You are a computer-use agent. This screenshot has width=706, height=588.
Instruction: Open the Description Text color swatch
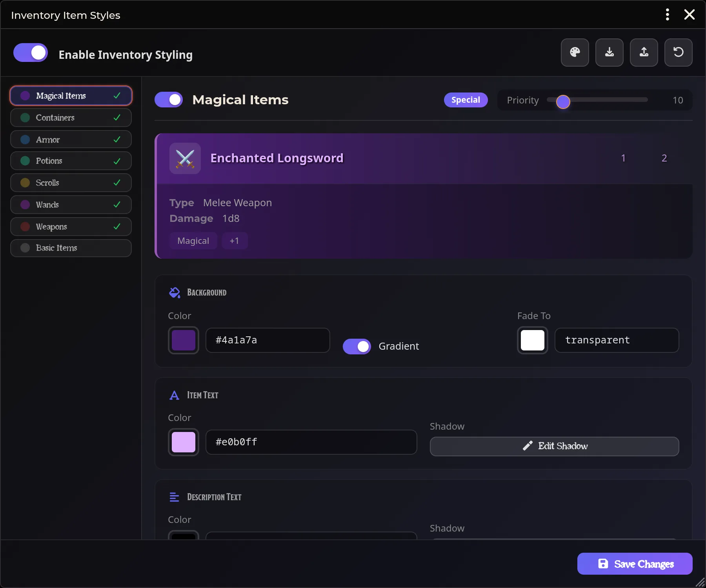[184, 535]
